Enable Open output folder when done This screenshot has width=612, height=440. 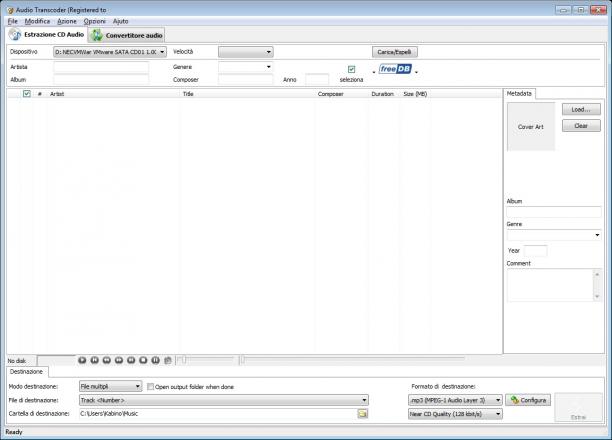point(150,387)
